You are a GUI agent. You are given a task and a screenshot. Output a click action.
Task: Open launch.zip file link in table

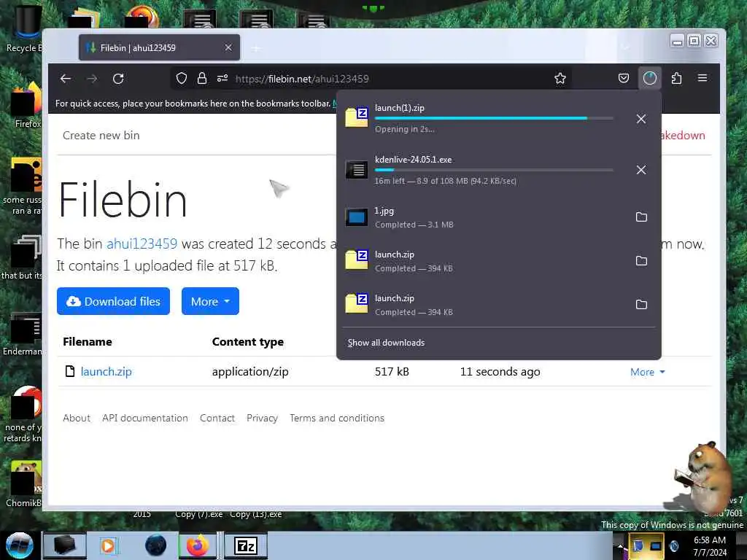click(x=107, y=372)
